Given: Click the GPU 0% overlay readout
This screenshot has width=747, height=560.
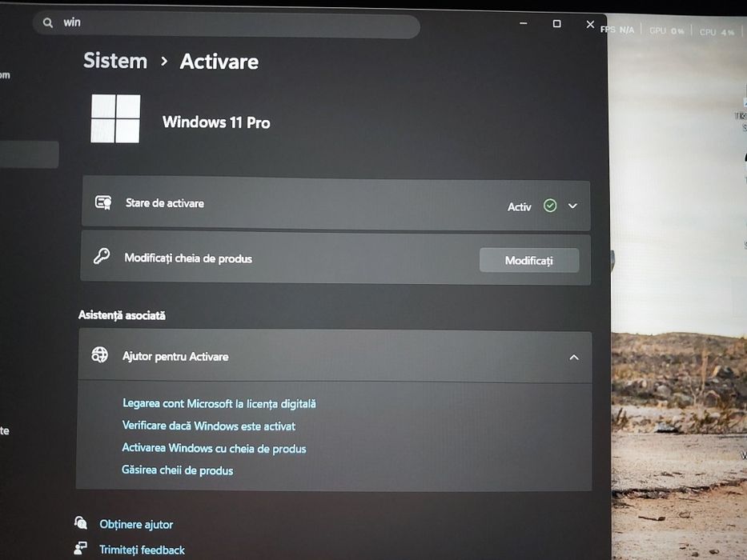Looking at the screenshot, I should coord(667,31).
